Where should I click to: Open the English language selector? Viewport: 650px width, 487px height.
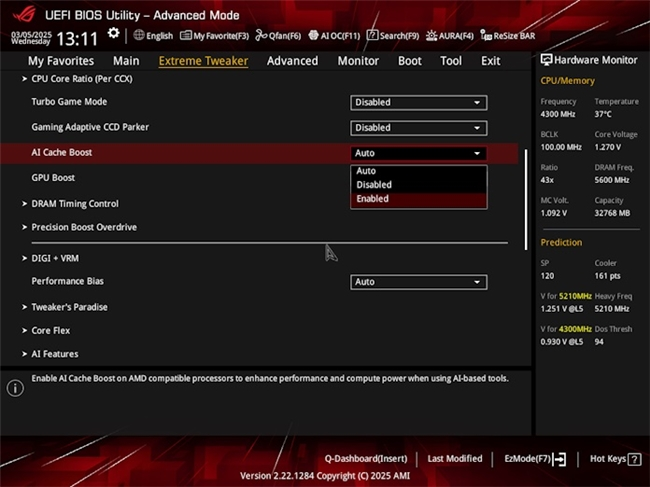pyautogui.click(x=152, y=36)
